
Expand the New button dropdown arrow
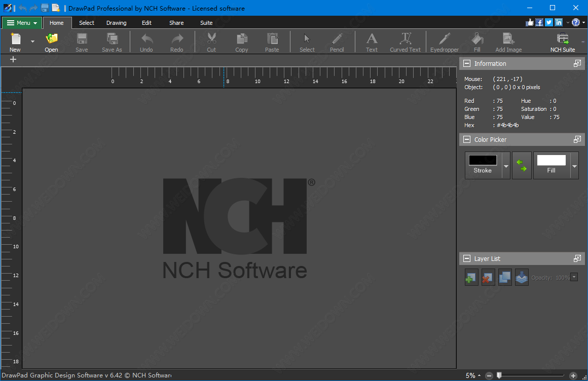(x=32, y=42)
